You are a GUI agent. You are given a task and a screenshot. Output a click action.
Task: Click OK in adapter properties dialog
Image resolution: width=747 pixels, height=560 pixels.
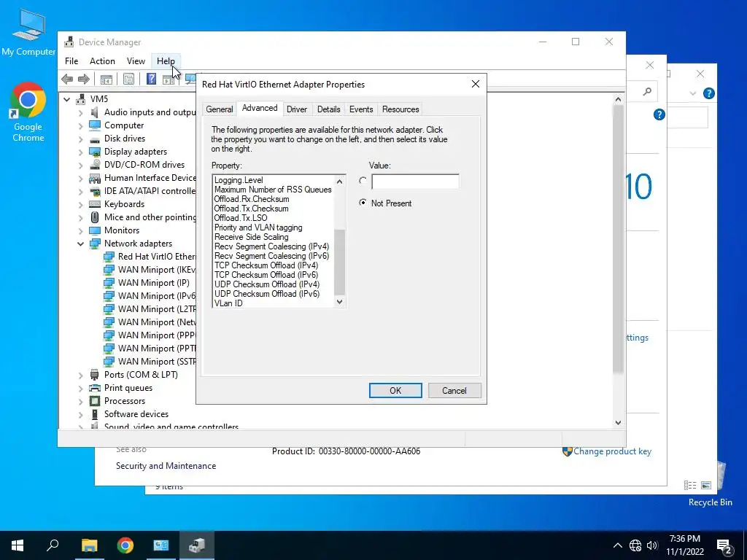point(395,391)
